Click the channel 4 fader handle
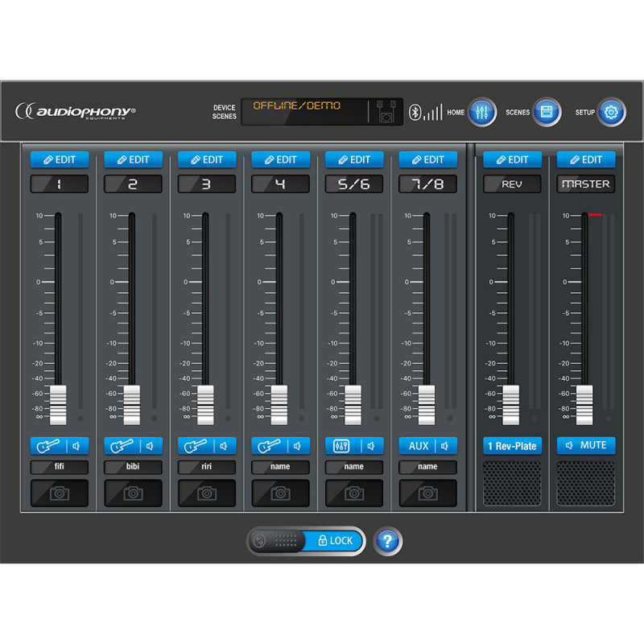 [x=279, y=405]
